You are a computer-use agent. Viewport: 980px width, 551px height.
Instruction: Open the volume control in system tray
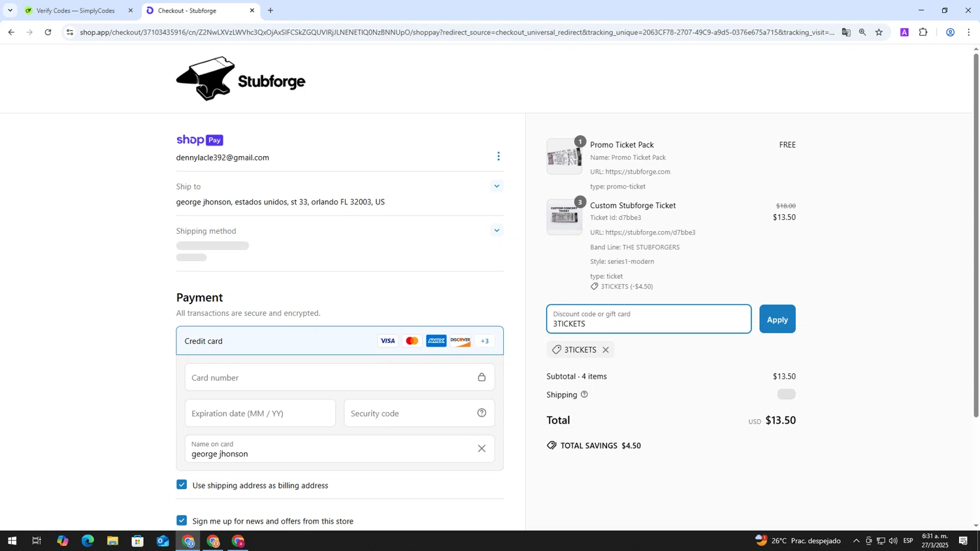[893, 541]
